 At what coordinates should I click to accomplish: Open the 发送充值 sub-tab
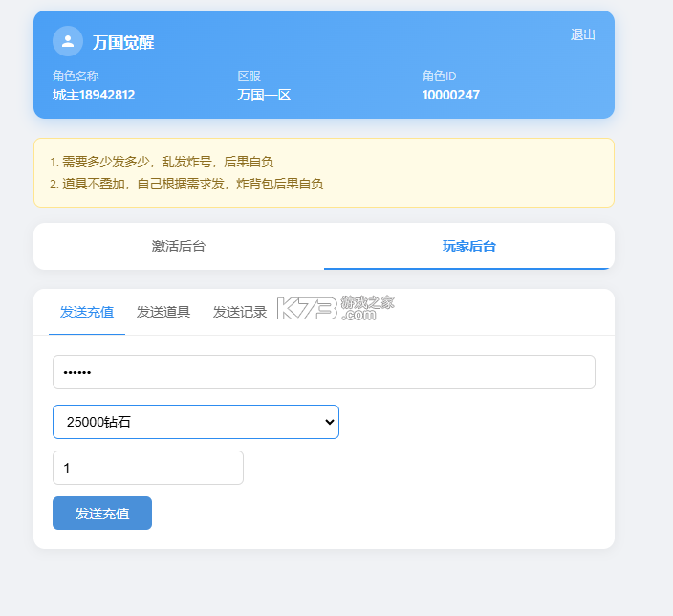tap(87, 312)
